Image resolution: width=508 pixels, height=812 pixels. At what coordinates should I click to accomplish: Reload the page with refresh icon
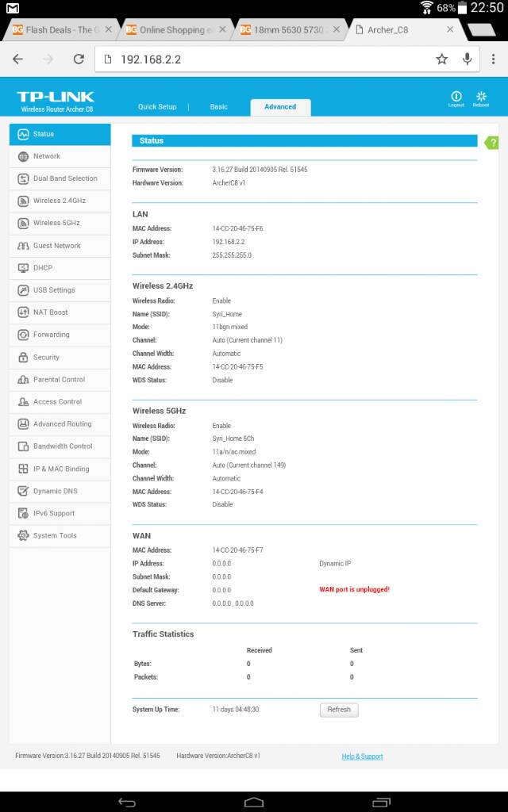[x=79, y=59]
